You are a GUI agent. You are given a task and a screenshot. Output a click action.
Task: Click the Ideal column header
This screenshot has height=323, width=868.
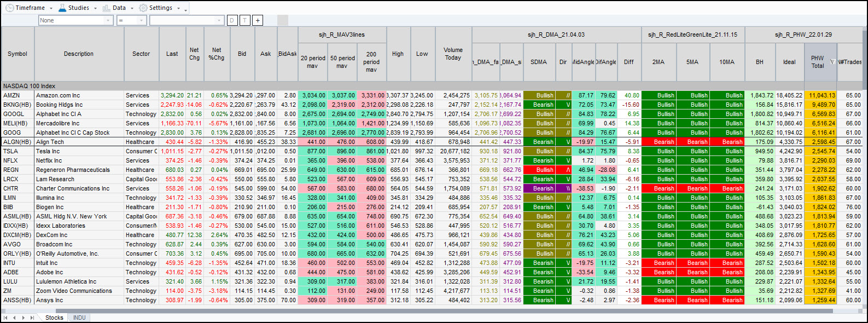(789, 62)
